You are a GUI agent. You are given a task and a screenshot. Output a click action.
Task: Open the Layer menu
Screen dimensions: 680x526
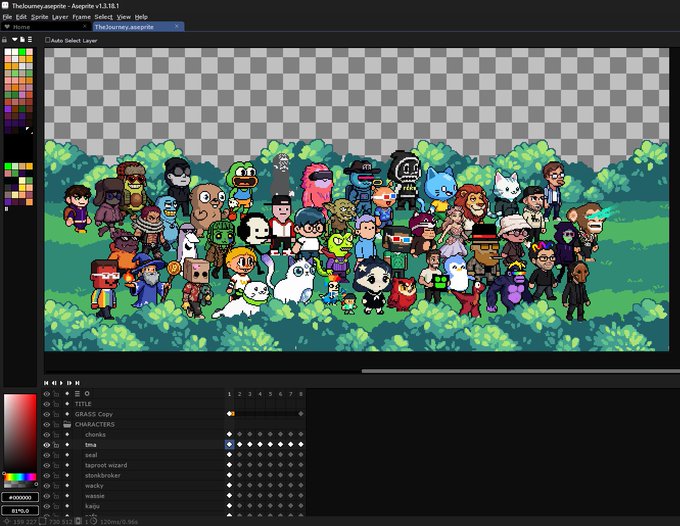(x=60, y=17)
